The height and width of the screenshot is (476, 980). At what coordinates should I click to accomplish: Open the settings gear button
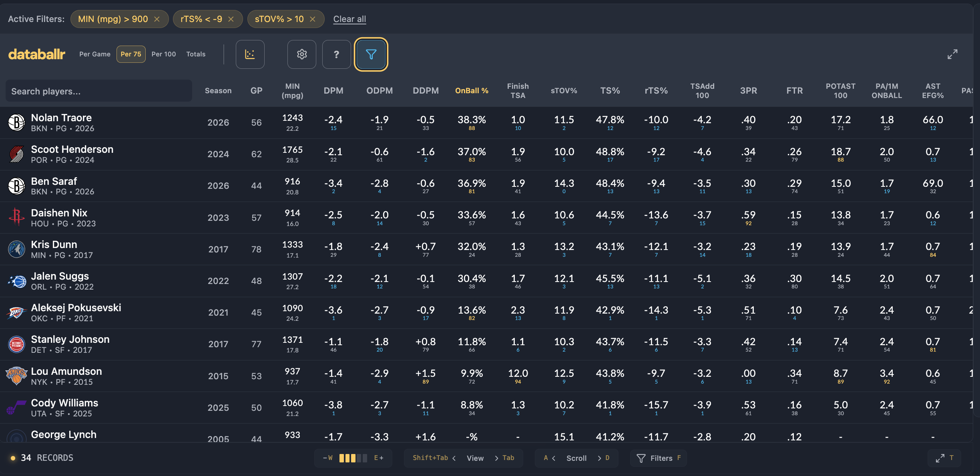(302, 54)
